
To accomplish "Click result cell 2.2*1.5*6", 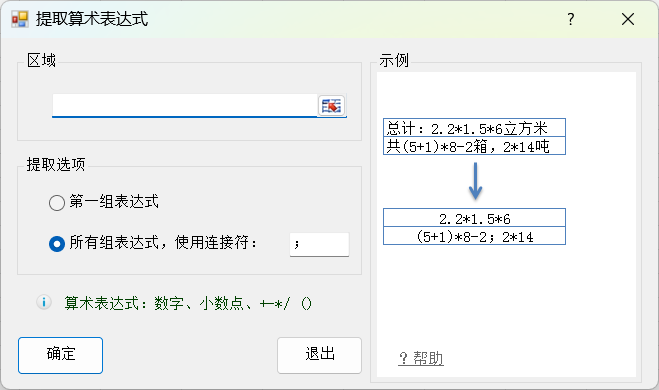I will [474, 218].
